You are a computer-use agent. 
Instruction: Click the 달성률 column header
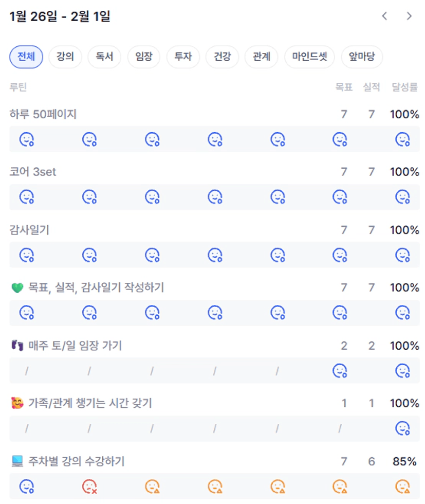[405, 87]
